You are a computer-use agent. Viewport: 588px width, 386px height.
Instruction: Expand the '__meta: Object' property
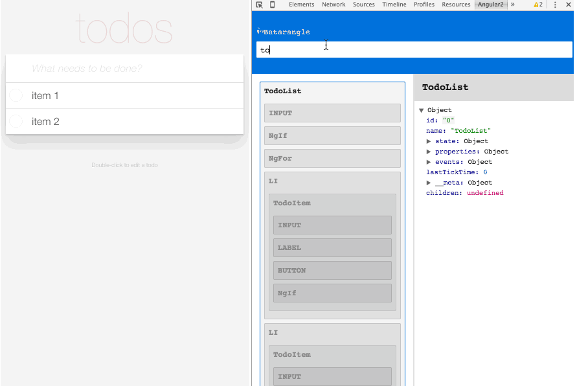[x=429, y=183]
